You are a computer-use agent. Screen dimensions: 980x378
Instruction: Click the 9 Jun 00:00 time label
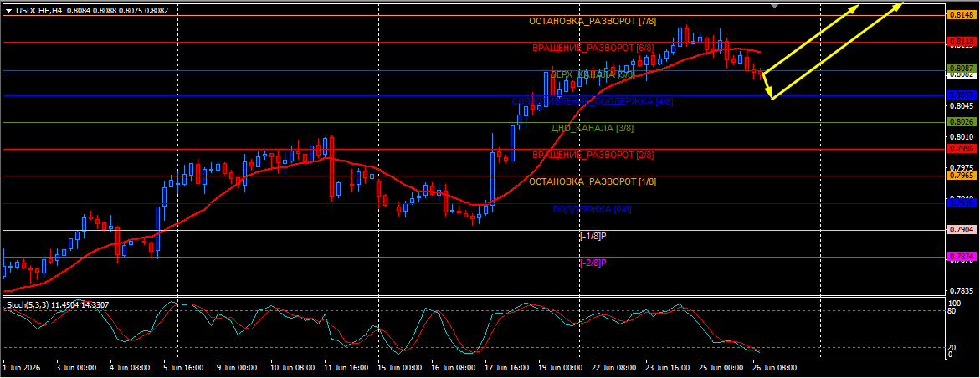(237, 368)
